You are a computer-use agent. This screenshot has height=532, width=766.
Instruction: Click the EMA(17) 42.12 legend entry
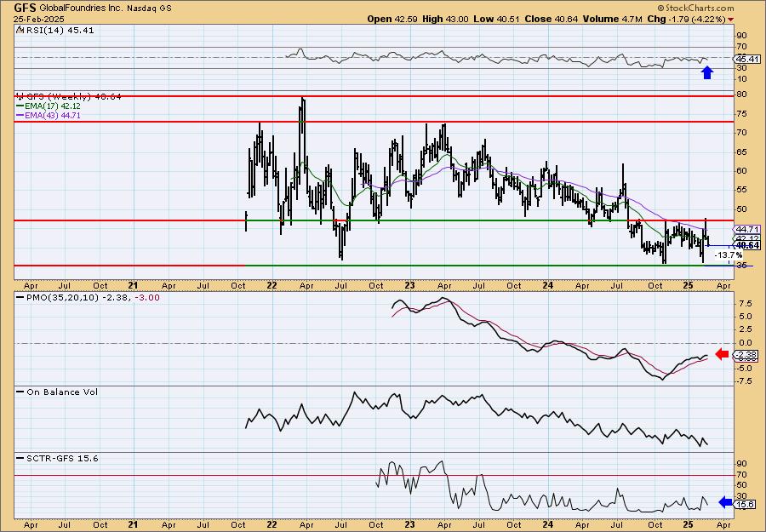[x=53, y=106]
